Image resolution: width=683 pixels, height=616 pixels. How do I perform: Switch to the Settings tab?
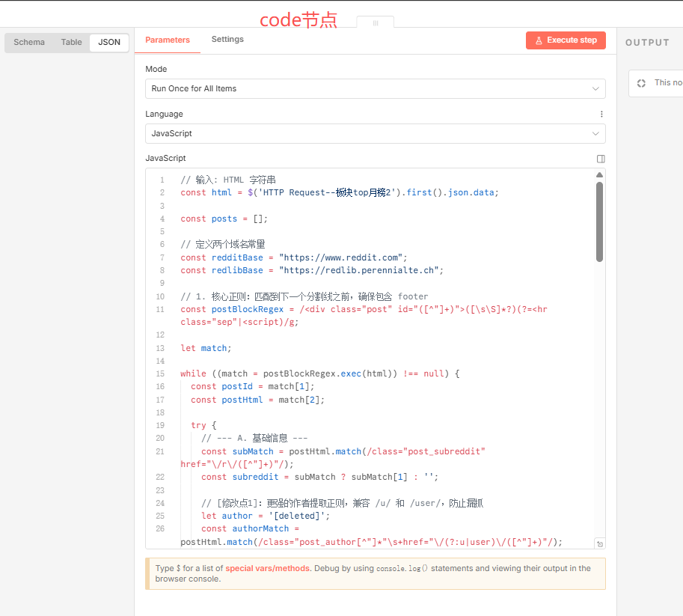[227, 40]
